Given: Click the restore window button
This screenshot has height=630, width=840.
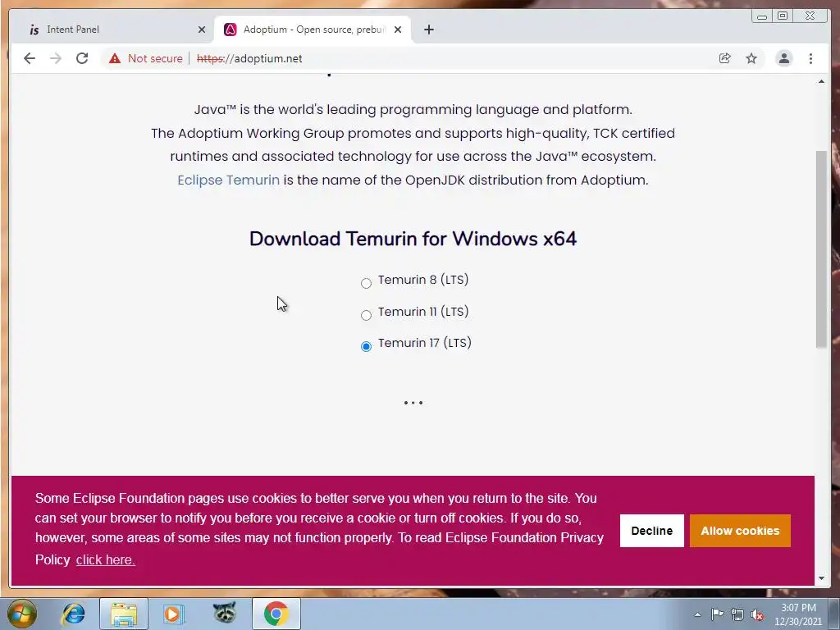Looking at the screenshot, I should [783, 16].
